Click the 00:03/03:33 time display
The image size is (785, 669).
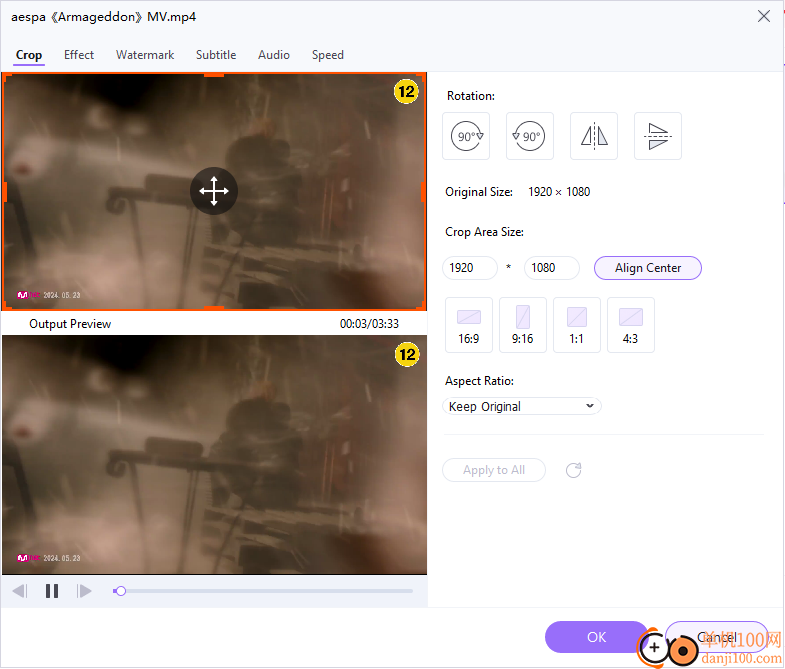[369, 324]
